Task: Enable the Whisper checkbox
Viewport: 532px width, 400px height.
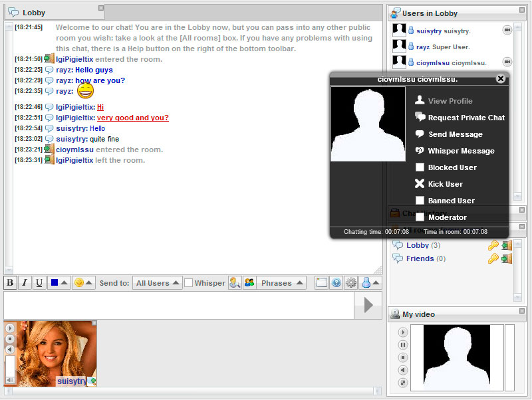Action: tap(189, 283)
